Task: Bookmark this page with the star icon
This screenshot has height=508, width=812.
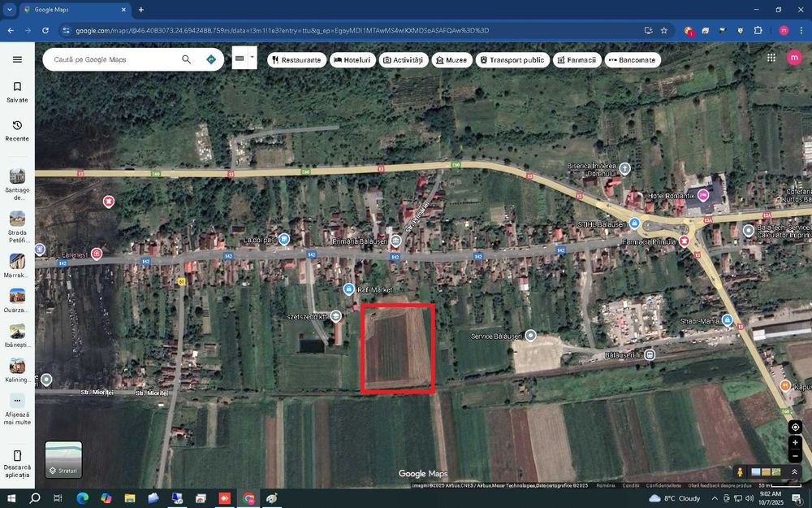Action: click(664, 31)
